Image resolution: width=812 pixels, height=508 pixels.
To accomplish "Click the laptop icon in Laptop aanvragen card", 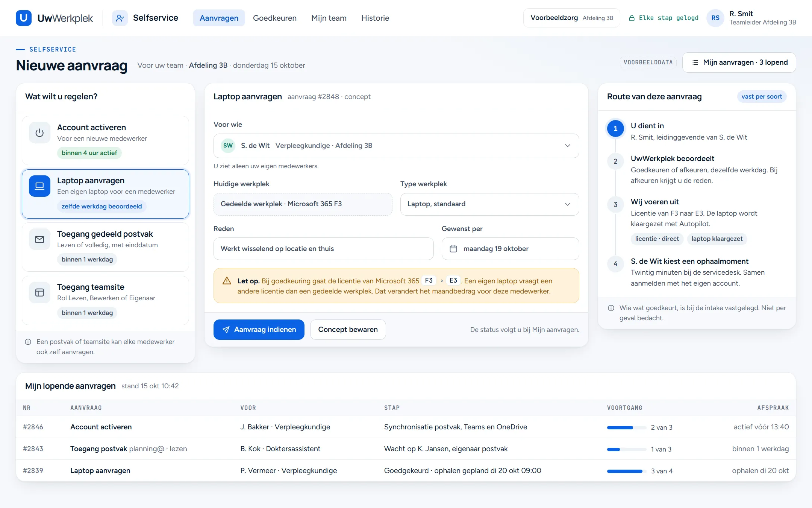I will 39,186.
